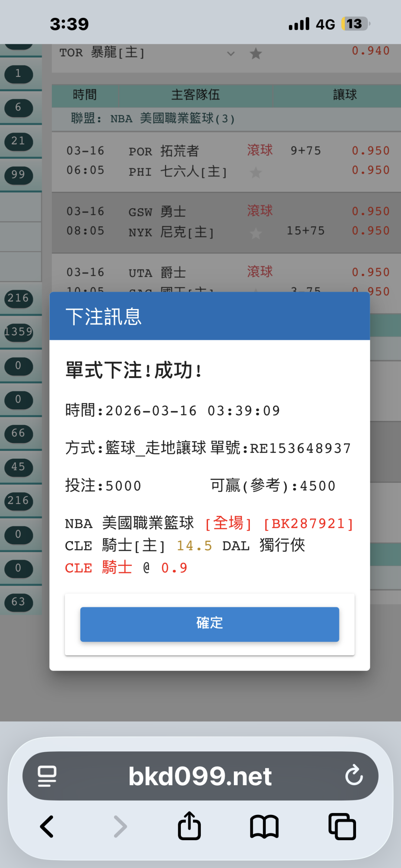Select the sidebar badge numbered 63
Image resolution: width=401 pixels, height=868 pixels.
click(x=19, y=602)
